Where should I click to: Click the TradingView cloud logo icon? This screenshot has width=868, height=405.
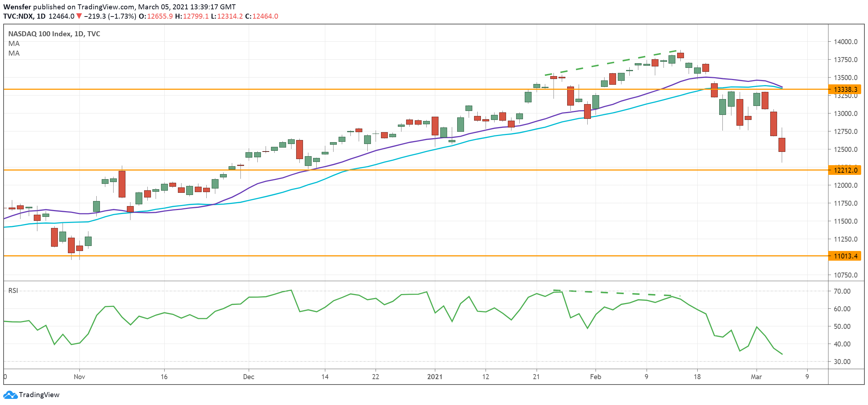(10, 395)
